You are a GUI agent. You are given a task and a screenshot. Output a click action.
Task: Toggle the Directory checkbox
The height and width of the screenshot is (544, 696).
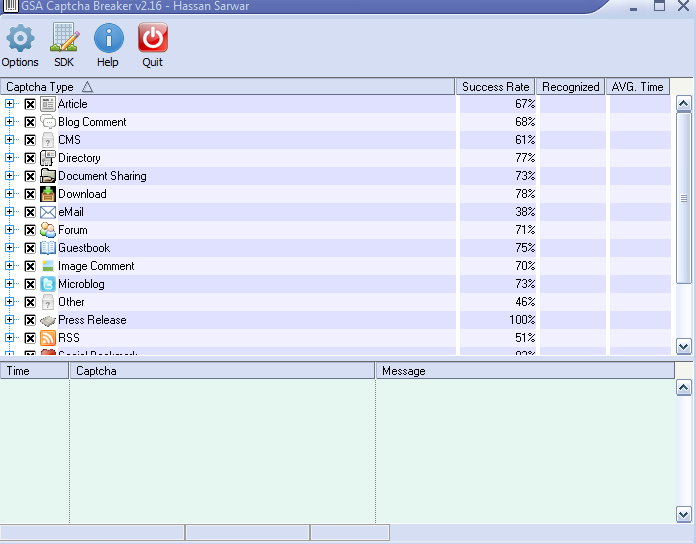[x=30, y=158]
